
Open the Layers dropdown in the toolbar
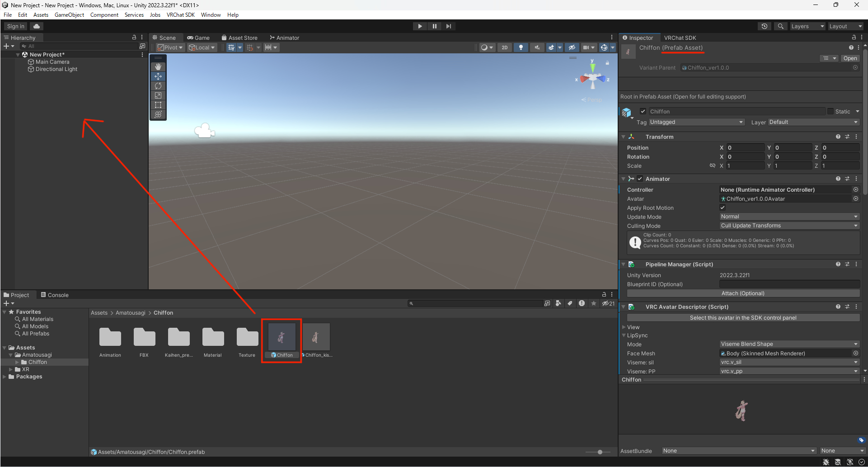(x=807, y=26)
